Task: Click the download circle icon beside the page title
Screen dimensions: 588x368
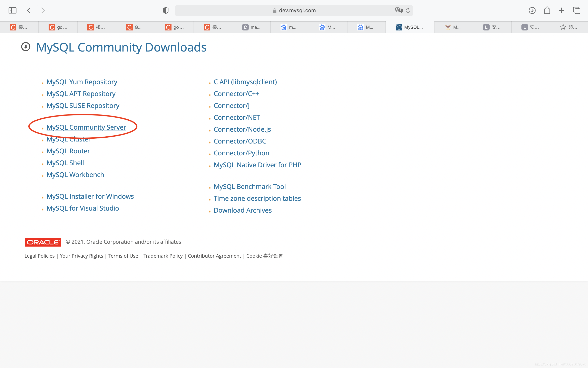Action: 26,47
